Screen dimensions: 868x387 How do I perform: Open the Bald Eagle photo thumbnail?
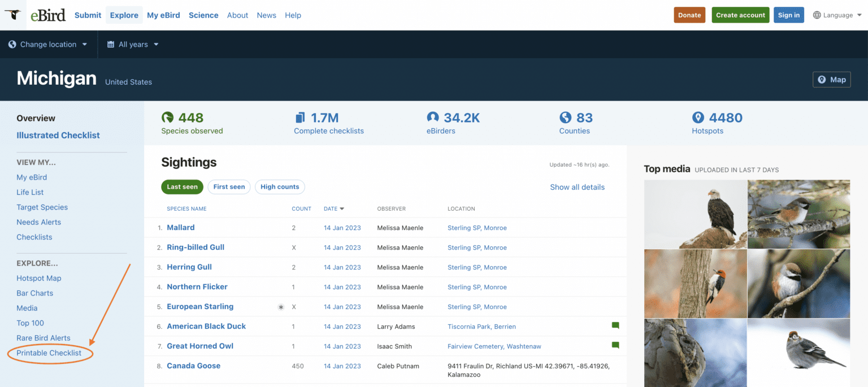[695, 214]
